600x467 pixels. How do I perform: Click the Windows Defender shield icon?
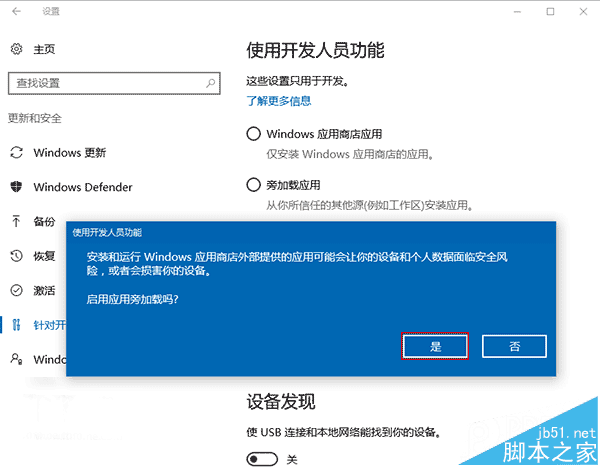[x=16, y=187]
